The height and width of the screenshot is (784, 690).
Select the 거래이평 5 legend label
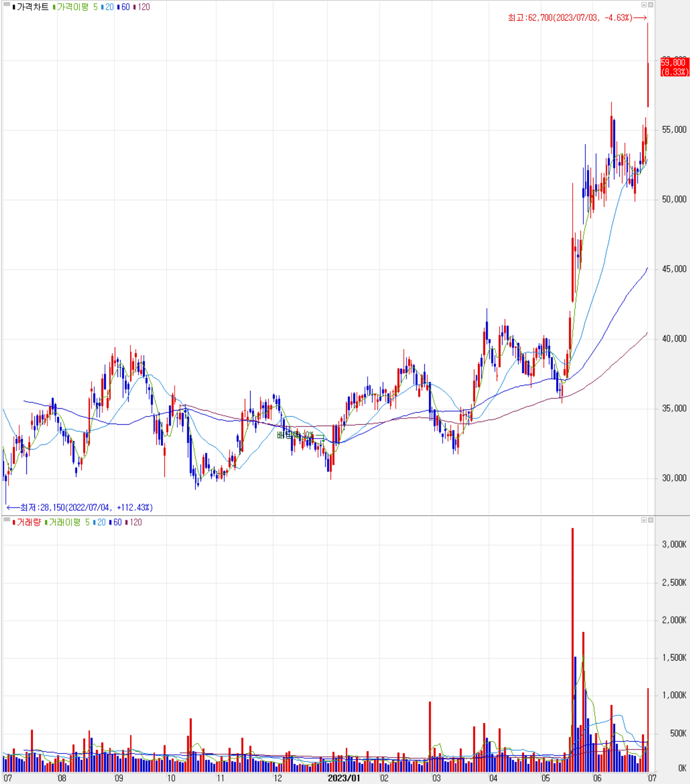pyautogui.click(x=67, y=522)
